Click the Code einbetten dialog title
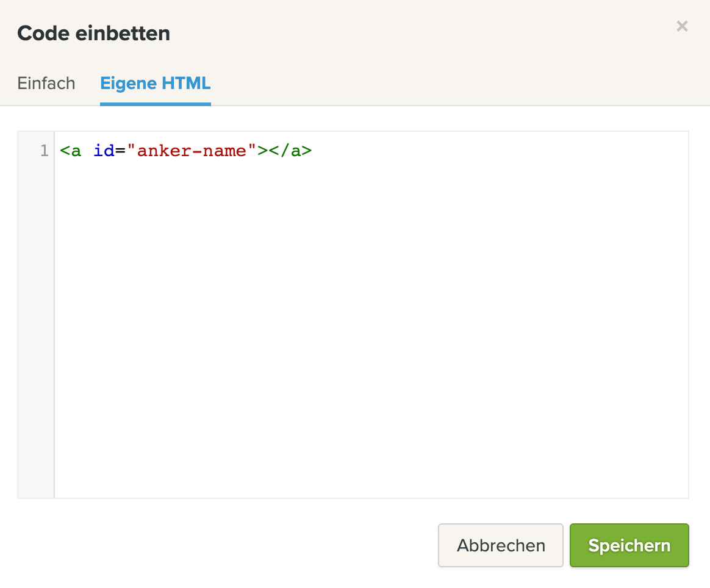Viewport: 710px width, 588px height. [x=94, y=34]
